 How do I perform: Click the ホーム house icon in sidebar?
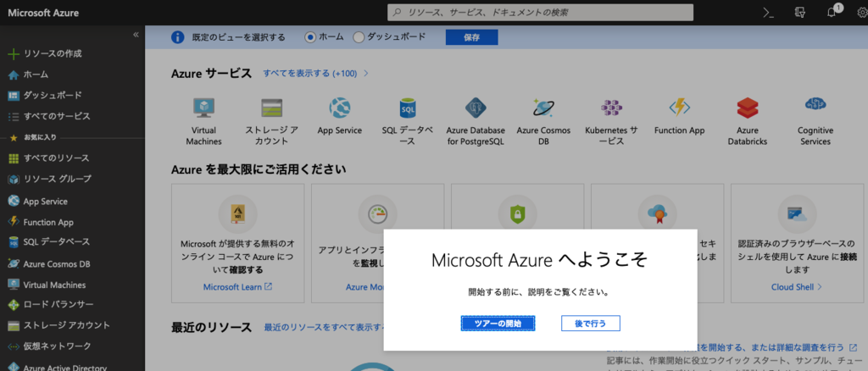(14, 75)
